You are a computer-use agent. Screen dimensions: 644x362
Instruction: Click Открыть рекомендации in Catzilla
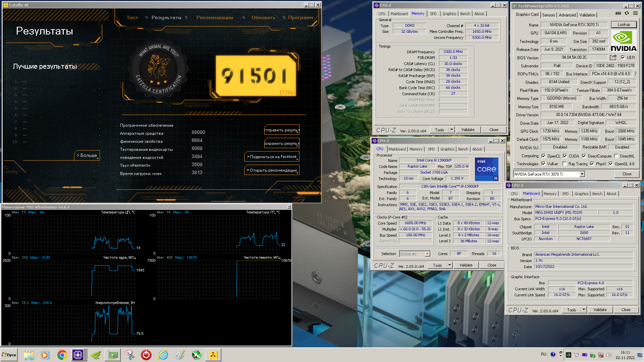coord(272,170)
